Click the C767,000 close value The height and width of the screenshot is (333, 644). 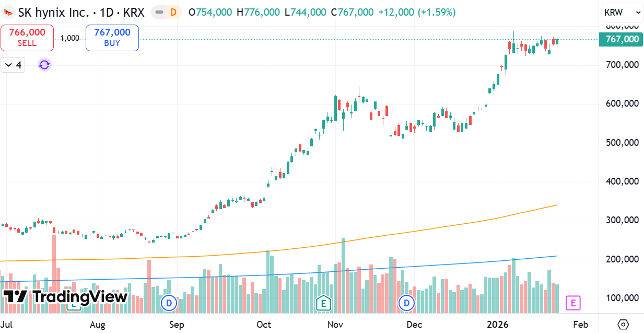[x=353, y=12]
